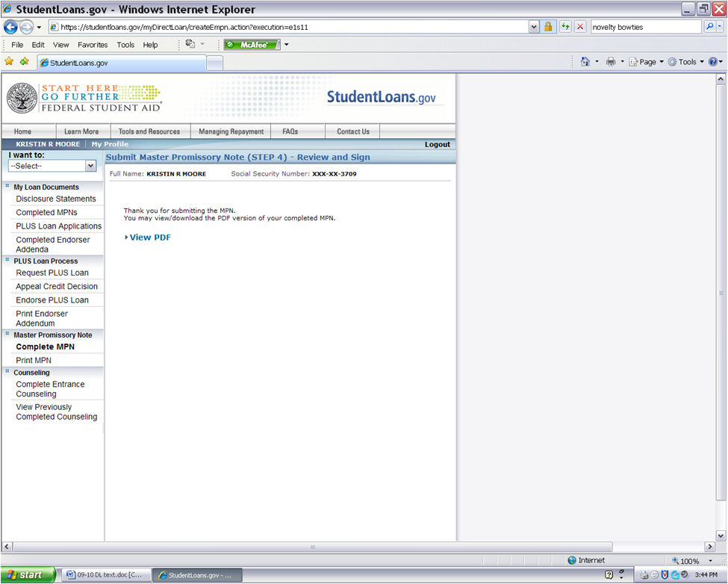728x584 pixels.
Task: Open the Favorites menu
Action: coord(93,45)
